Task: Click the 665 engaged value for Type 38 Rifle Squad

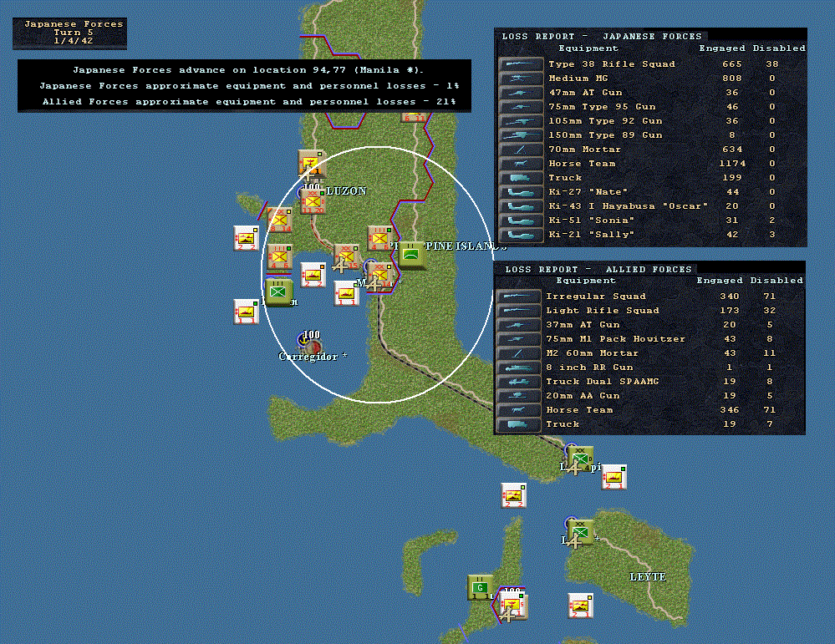Action: coord(732,63)
